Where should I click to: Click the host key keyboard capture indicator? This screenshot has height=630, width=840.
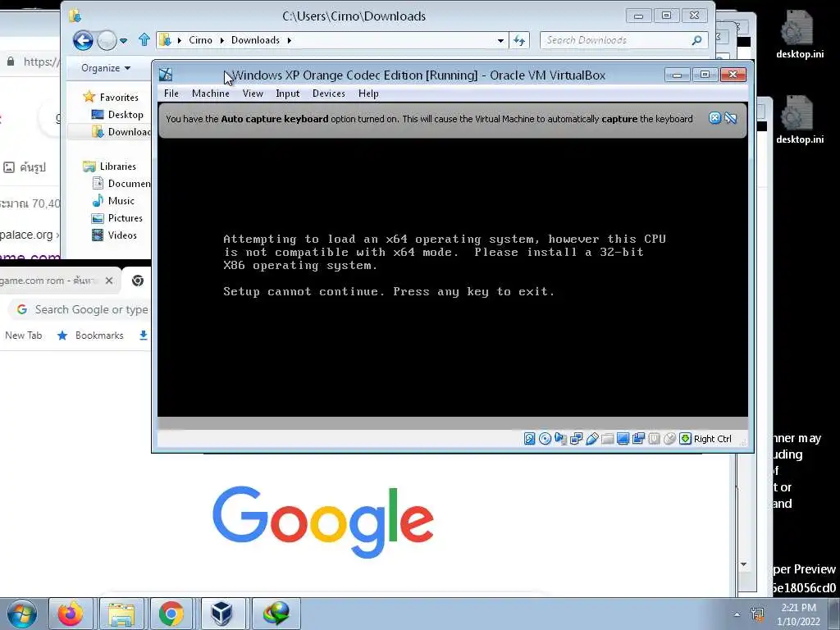point(685,439)
